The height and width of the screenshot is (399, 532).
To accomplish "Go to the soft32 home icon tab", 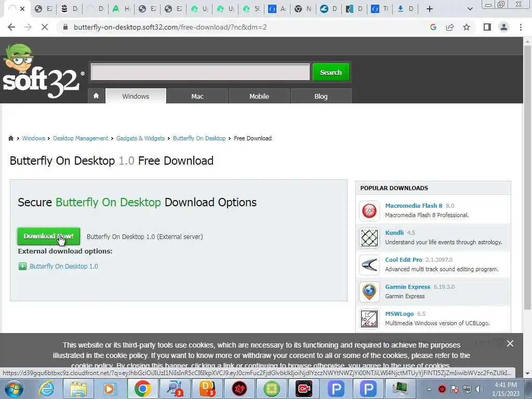I will (x=96, y=96).
